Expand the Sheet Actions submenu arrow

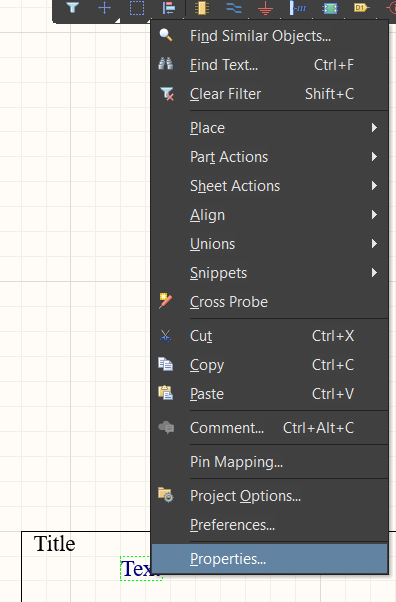click(374, 186)
